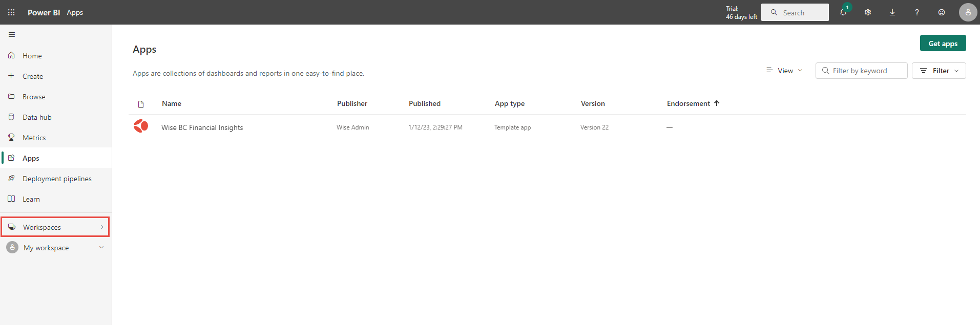Screen dimensions: 980x325
Task: Open the Filter dropdown
Action: 939,71
